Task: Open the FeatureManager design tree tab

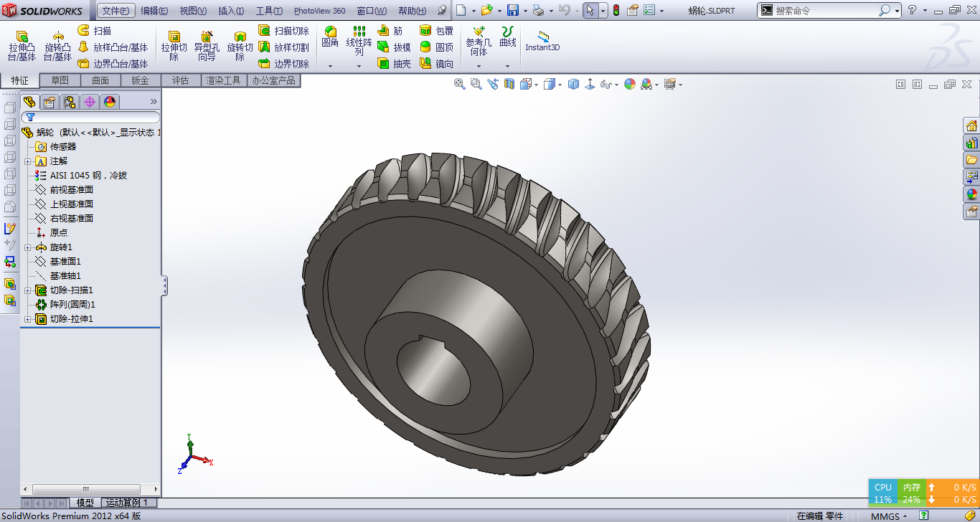Action: coord(29,102)
